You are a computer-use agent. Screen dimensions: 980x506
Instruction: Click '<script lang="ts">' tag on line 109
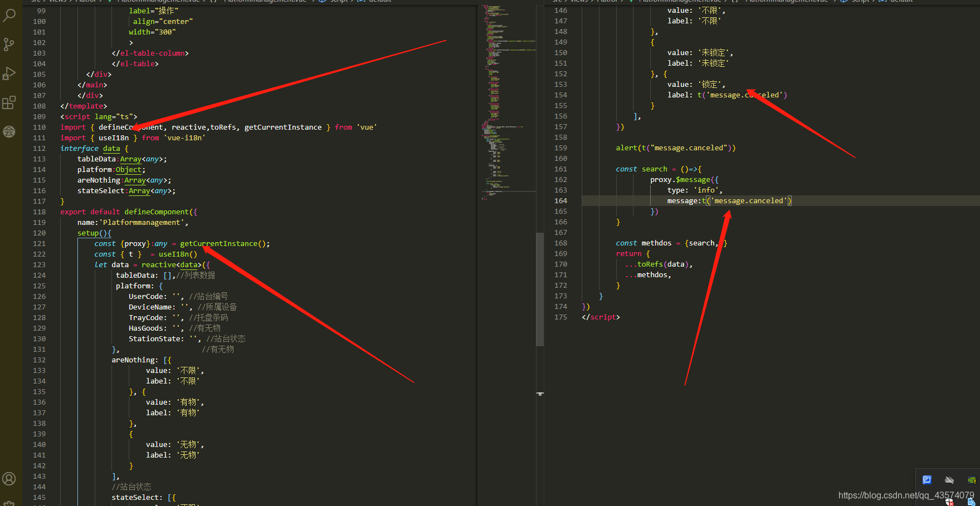pos(99,117)
